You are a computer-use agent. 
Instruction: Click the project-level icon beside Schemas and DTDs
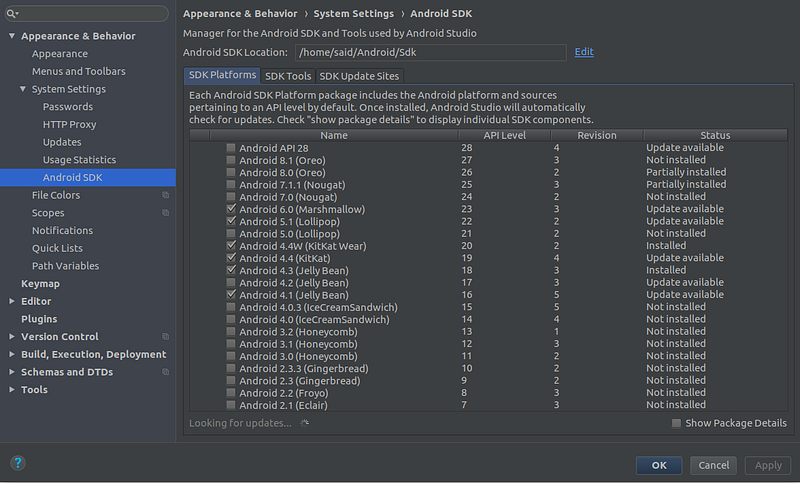point(166,372)
